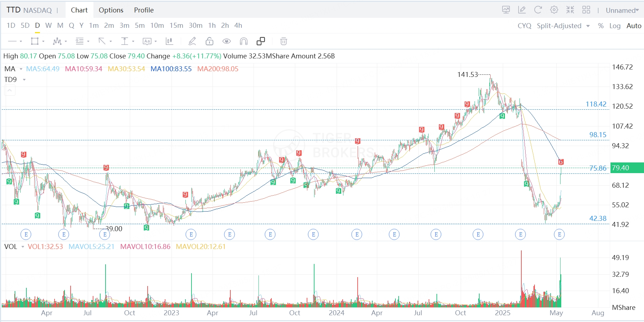Toggle percent scale with the % button
This screenshot has height=322, width=644.
(x=601, y=26)
